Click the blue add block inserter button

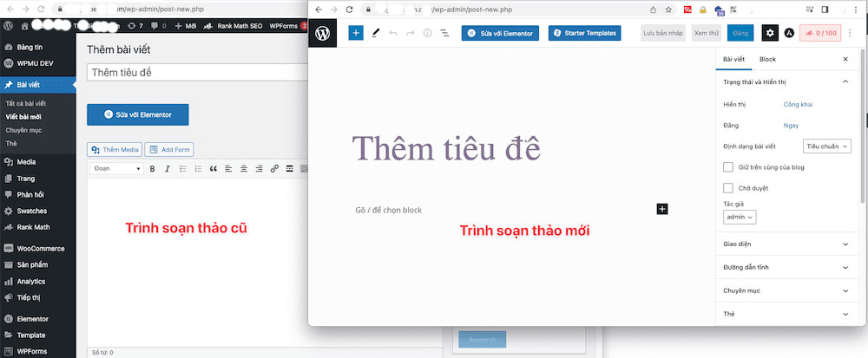coord(356,33)
